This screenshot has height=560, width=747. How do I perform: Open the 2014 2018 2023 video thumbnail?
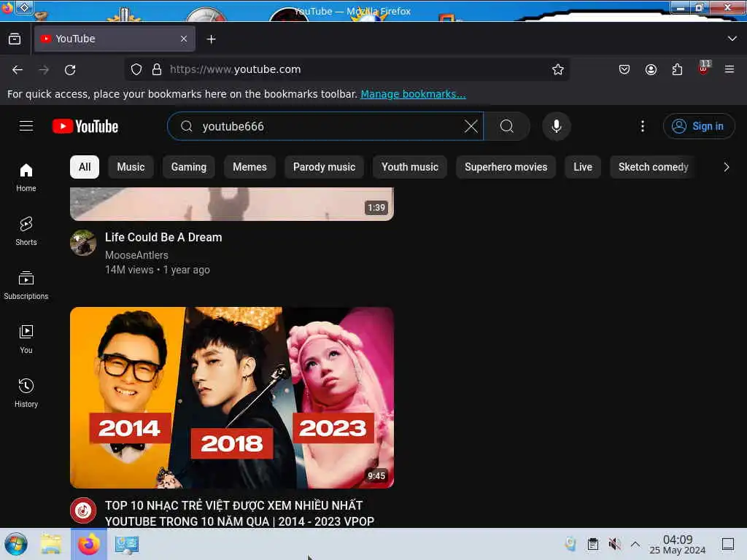pos(232,397)
